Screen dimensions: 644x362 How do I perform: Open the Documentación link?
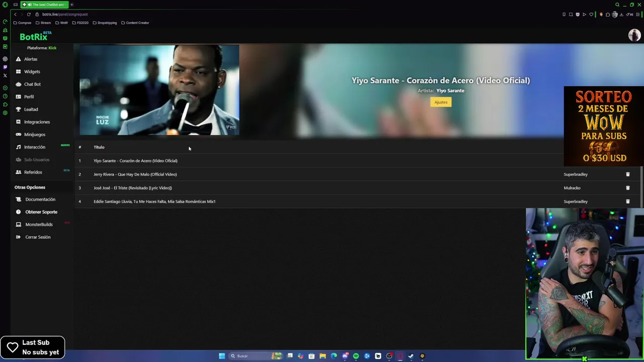click(40, 199)
